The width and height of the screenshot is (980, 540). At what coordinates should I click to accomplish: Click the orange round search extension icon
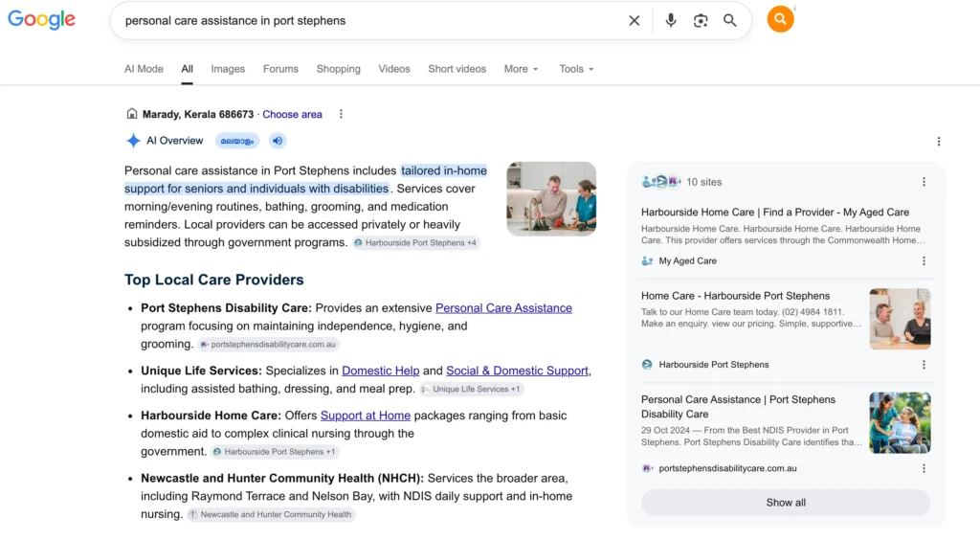pos(780,19)
